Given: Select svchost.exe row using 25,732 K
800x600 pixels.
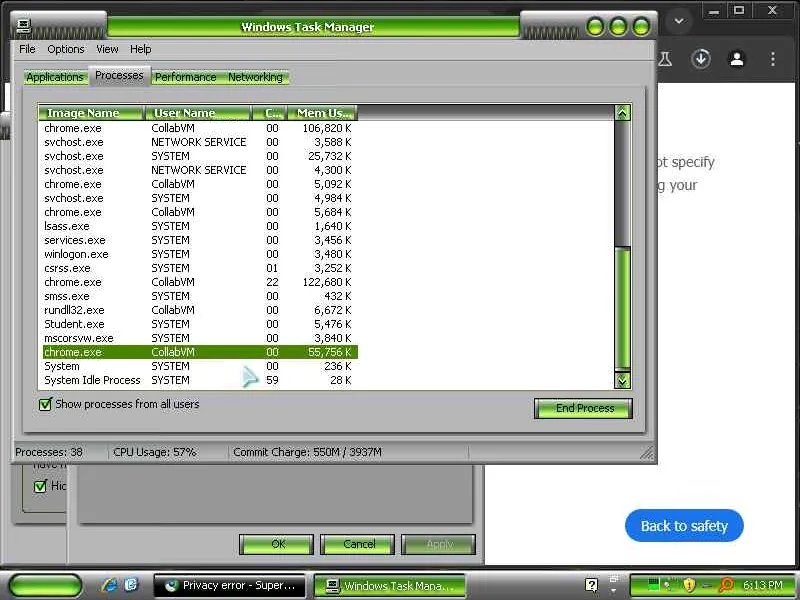Looking at the screenshot, I should tap(200, 156).
